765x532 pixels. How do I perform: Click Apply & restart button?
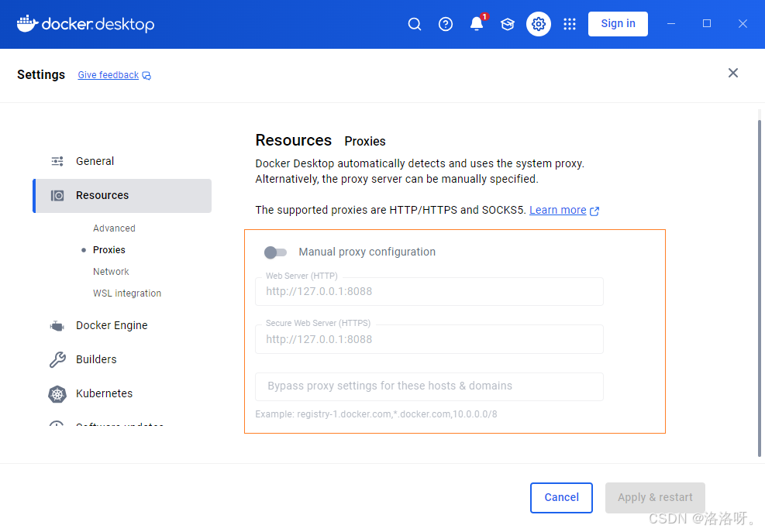coord(655,497)
